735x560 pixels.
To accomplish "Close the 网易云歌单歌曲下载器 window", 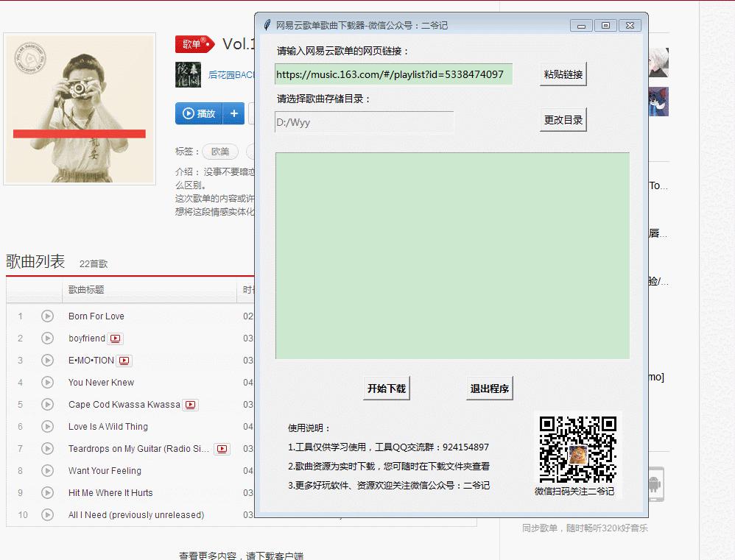I will (x=630, y=25).
